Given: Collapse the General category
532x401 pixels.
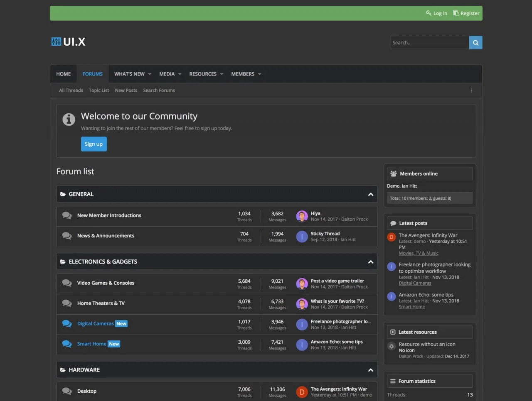Looking at the screenshot, I should pos(370,194).
